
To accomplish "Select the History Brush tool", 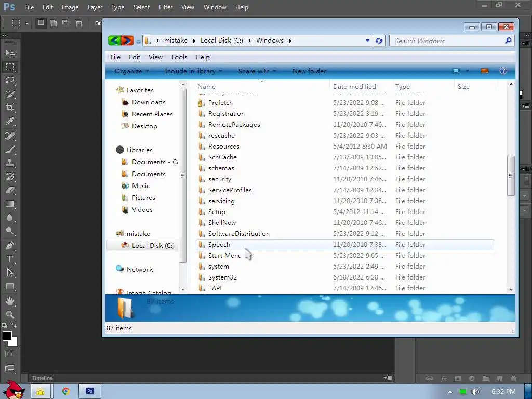I will point(10,177).
